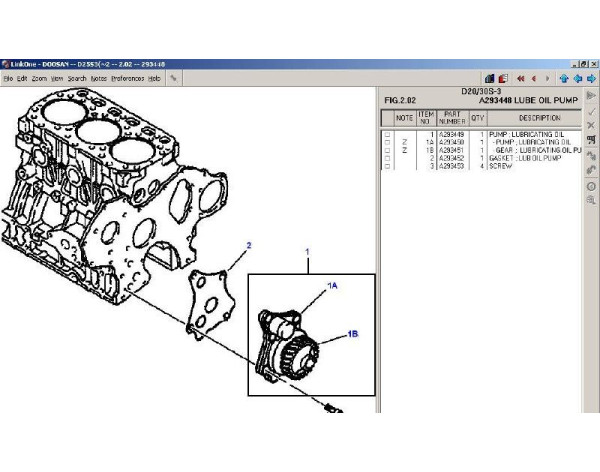The width and height of the screenshot is (600, 472).
Task: Click the magnifier icon in side toolbar
Action: [x=591, y=201]
